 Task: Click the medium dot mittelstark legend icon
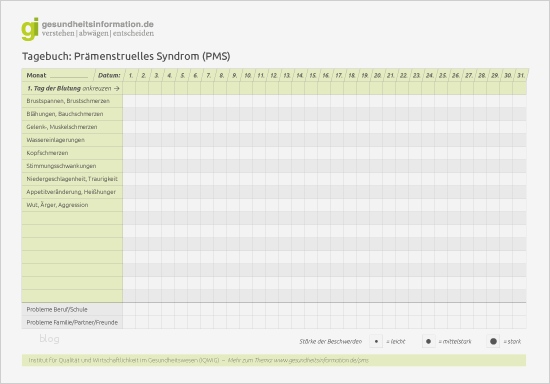428,341
